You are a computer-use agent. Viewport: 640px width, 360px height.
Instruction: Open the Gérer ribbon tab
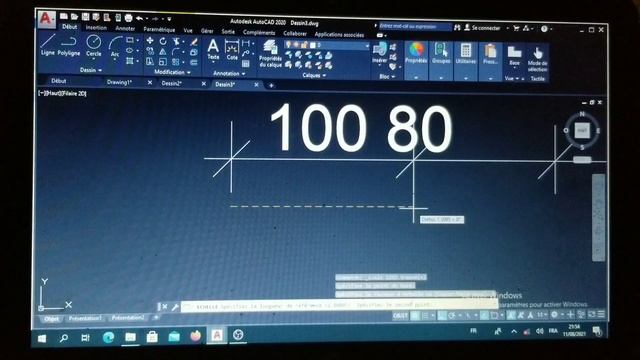(x=207, y=31)
